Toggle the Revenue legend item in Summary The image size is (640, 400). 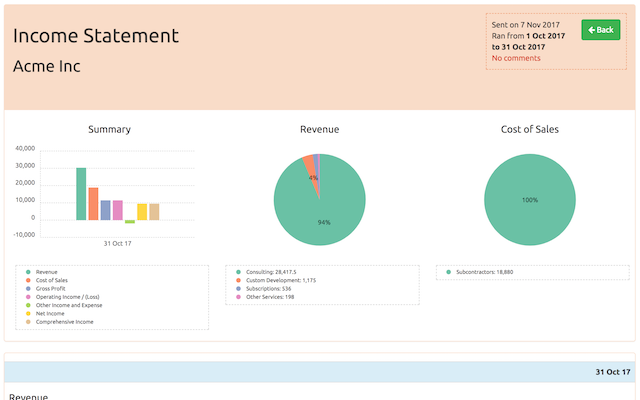(42, 272)
